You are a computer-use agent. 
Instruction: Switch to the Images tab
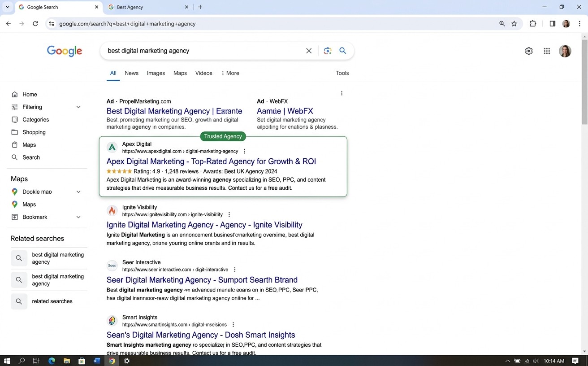156,73
